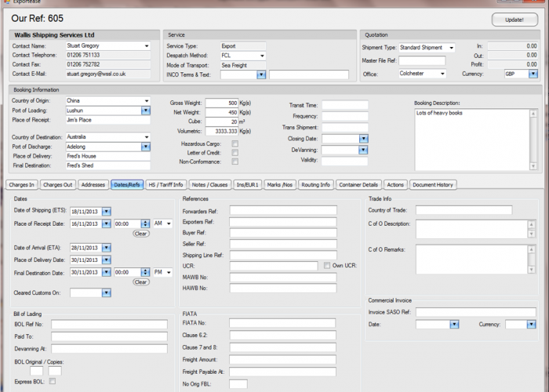Open the Routing Info tab
The width and height of the screenshot is (549, 392).
click(x=316, y=185)
